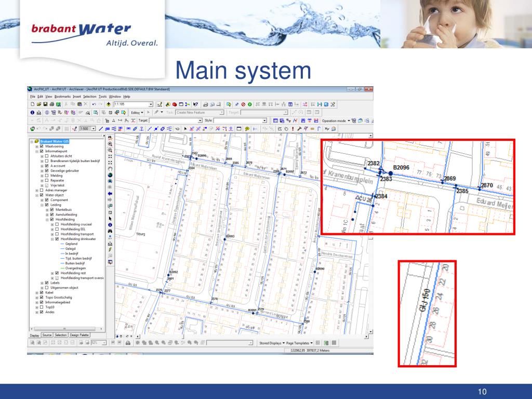
Task: Open the Page Templates button menu
Action: tap(300, 343)
